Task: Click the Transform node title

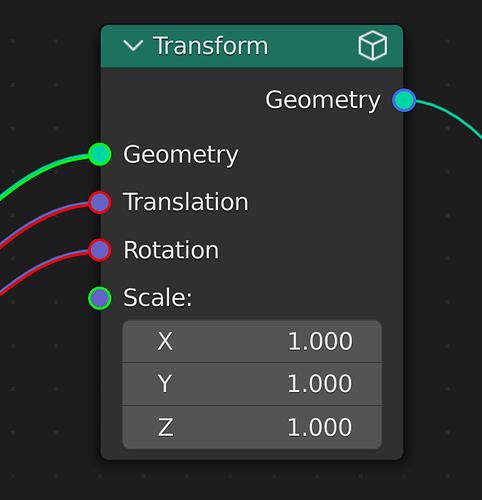Action: pos(211,46)
